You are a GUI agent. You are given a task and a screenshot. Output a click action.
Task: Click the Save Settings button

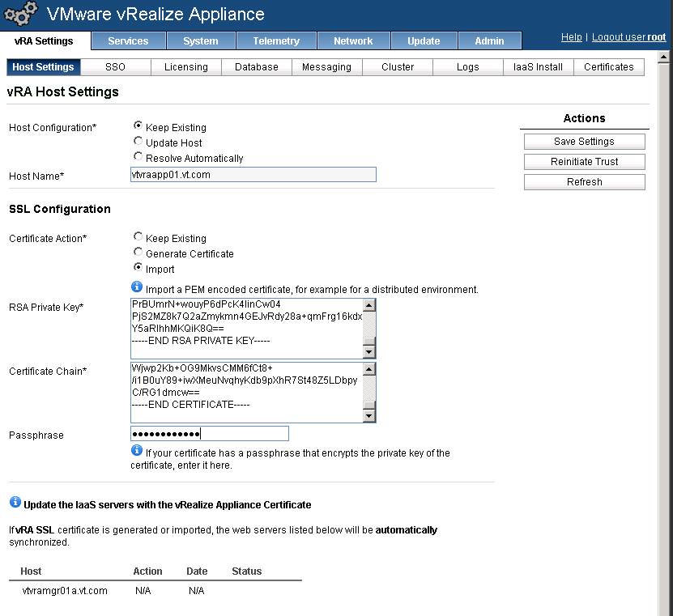coord(584,142)
